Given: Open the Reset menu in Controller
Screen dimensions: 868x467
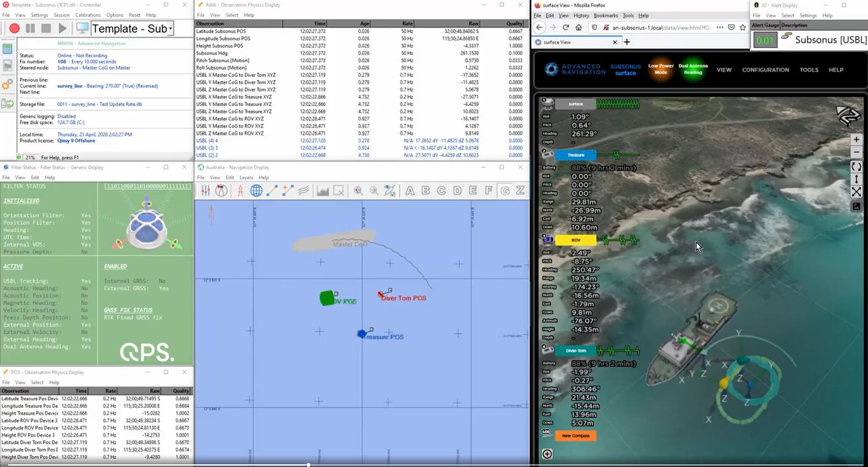Looking at the screenshot, I should (134, 15).
